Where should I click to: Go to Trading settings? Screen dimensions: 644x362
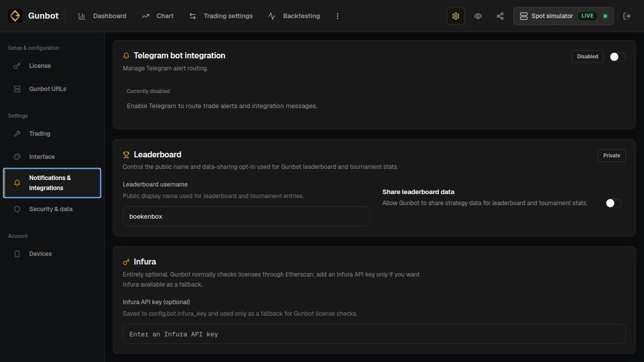221,16
